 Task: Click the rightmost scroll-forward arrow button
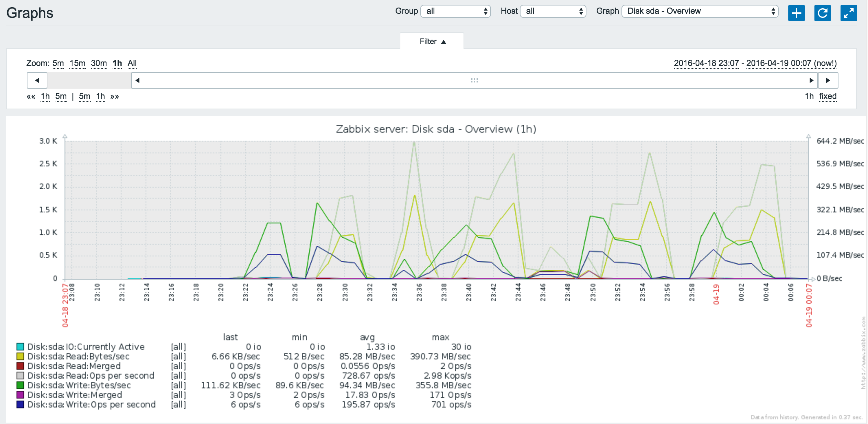tap(828, 80)
